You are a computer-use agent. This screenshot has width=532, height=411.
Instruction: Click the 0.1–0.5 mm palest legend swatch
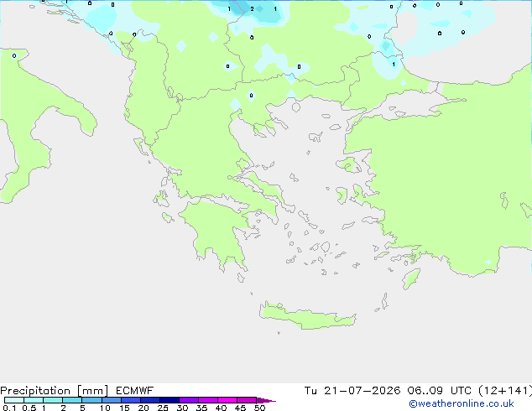pyautogui.click(x=14, y=400)
